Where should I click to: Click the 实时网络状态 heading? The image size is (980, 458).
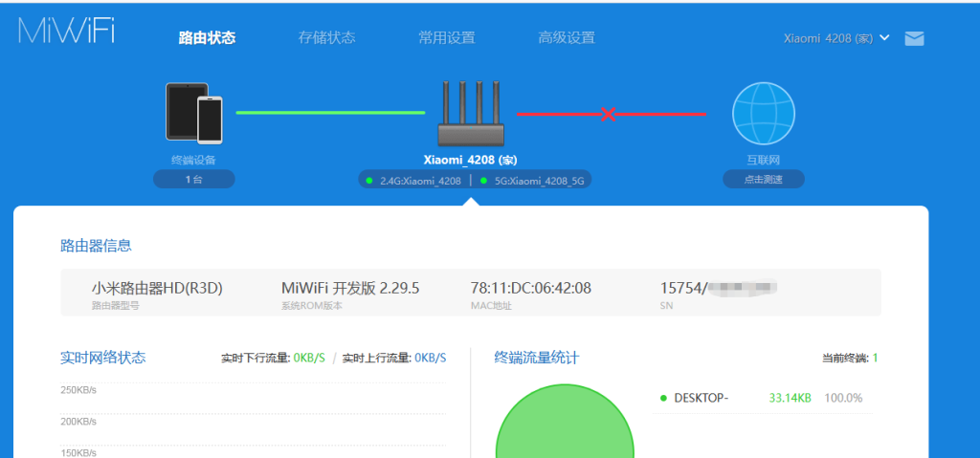click(x=103, y=358)
